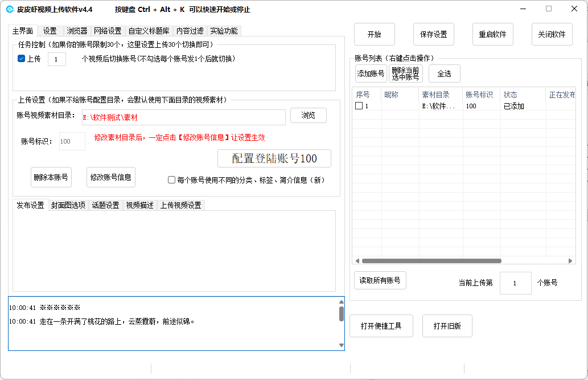
Task: Click the log panel scroll-up arrow
Action: click(342, 302)
